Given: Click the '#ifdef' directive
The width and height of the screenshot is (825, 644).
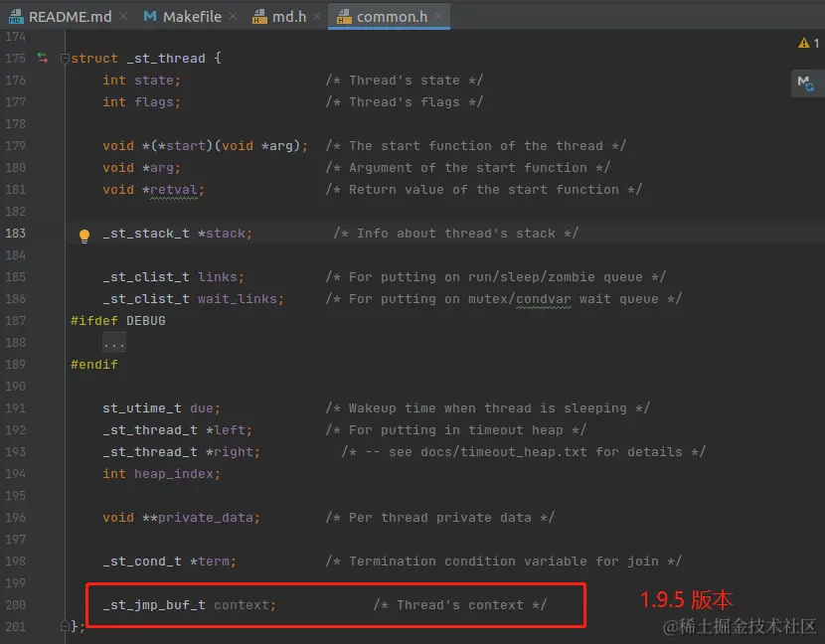Looking at the screenshot, I should point(94,321).
